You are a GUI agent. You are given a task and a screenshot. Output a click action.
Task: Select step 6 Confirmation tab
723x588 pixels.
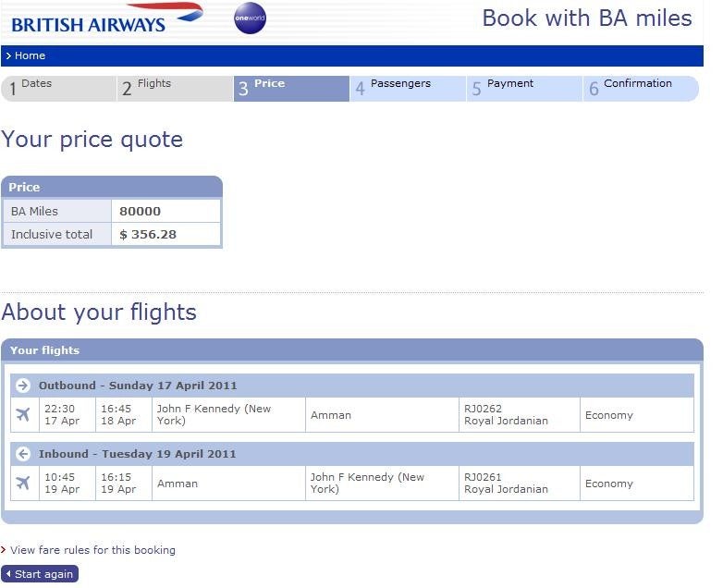(x=642, y=88)
